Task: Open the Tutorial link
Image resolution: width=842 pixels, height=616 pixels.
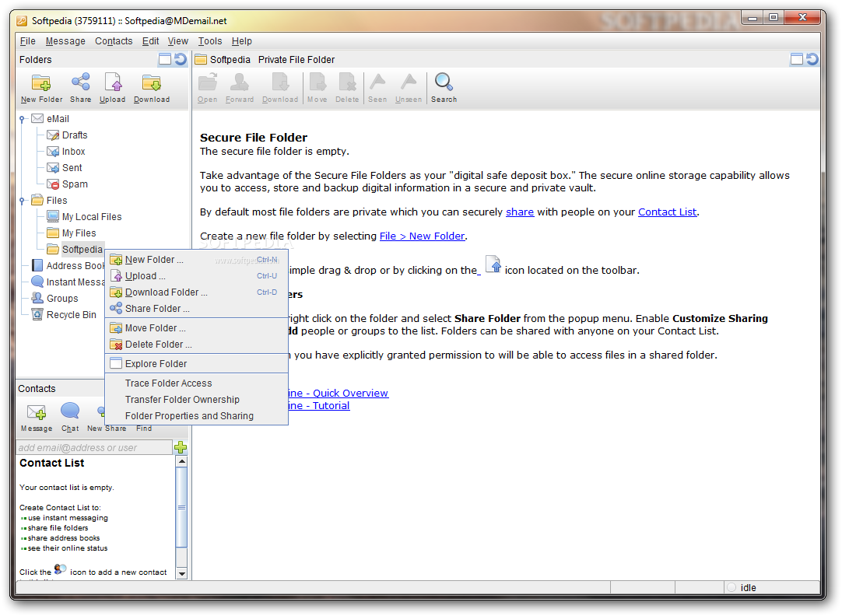Action: [319, 406]
